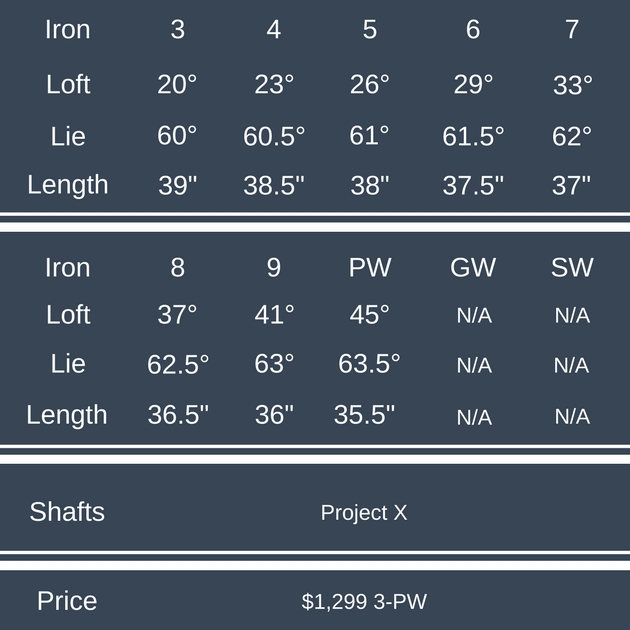Viewport: 630px width, 630px height.
Task: Click the $1,299 3-PW price text
Action: 364,602
